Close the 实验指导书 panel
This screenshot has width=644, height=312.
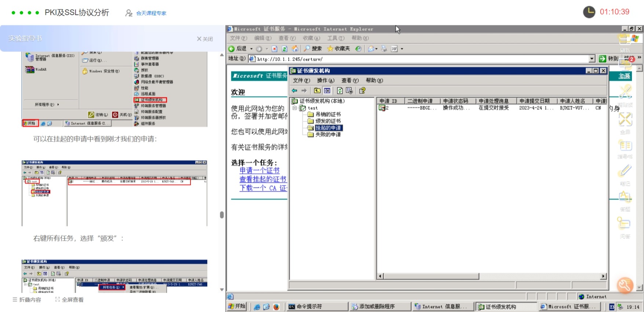click(x=205, y=39)
